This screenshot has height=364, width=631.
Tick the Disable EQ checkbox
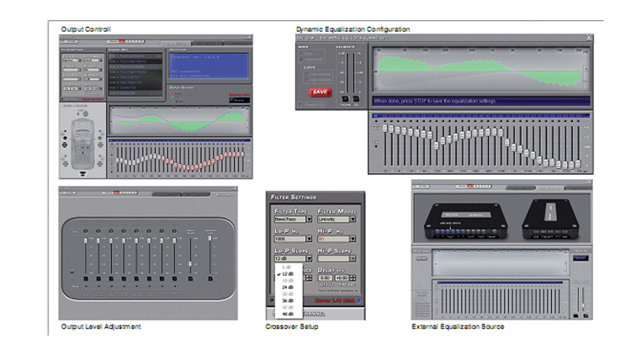pyautogui.click(x=300, y=104)
